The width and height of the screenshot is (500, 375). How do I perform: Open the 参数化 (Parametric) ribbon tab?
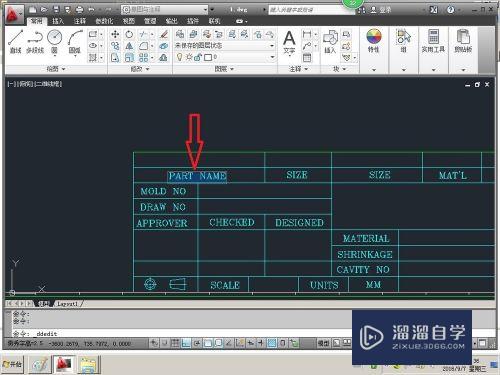click(104, 21)
